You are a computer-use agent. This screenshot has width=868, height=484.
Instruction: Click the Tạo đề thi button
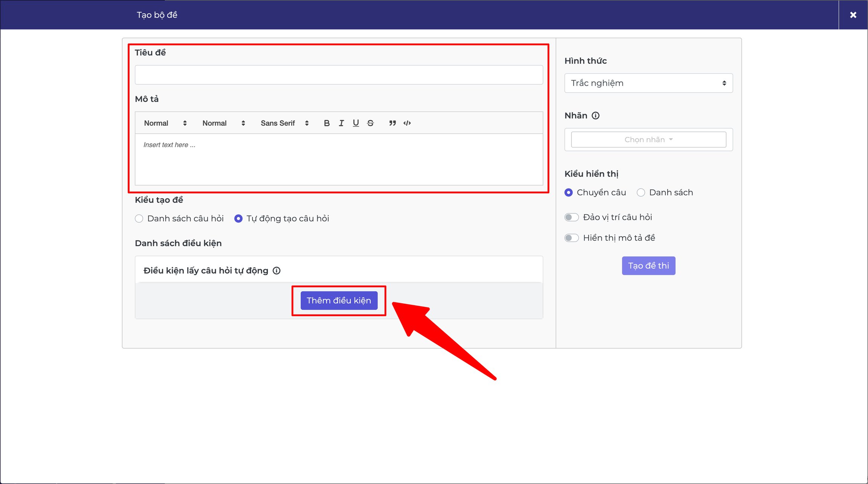[648, 266]
